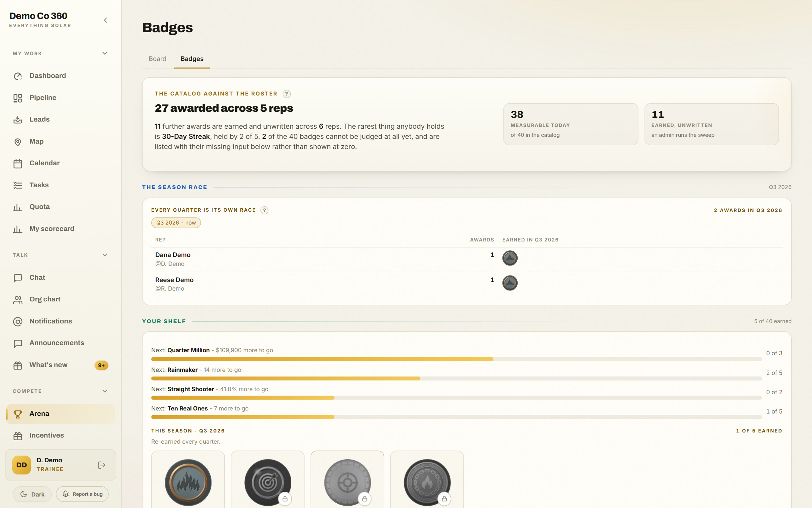The image size is (812, 508).
Task: Open the locked dark target badge
Action: (x=268, y=482)
